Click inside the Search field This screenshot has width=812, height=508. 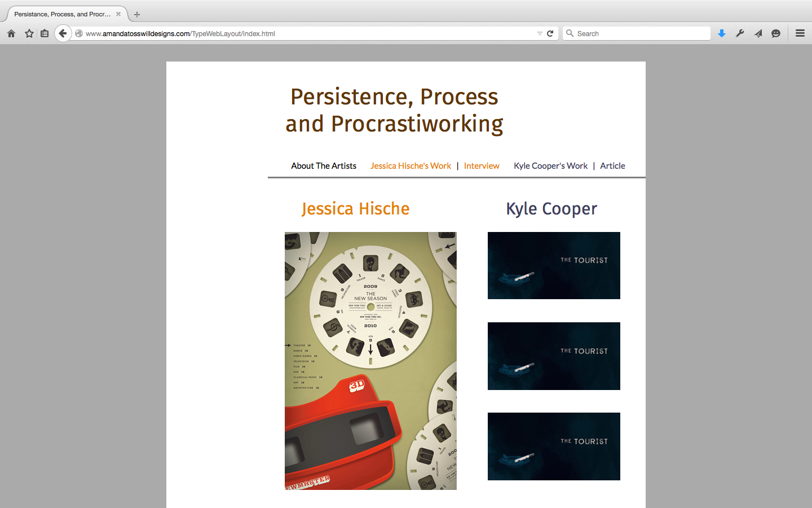pos(640,33)
